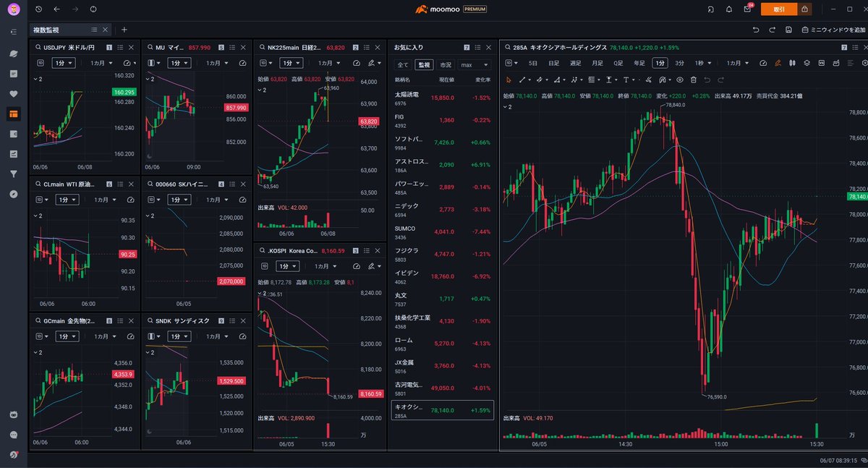Click the orange 取引 button
The image size is (868, 468).
(x=779, y=9)
